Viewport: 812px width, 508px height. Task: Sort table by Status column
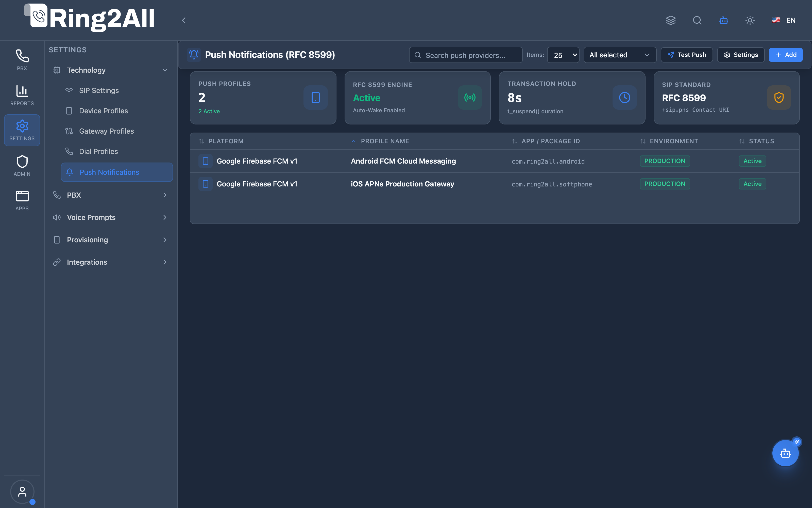click(756, 141)
